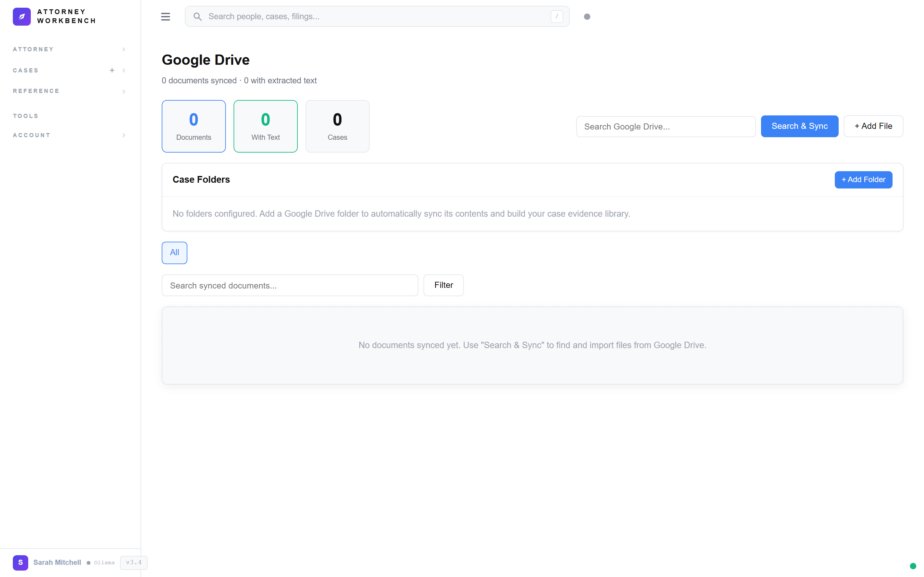Open the hamburger navigation menu

pyautogui.click(x=165, y=16)
